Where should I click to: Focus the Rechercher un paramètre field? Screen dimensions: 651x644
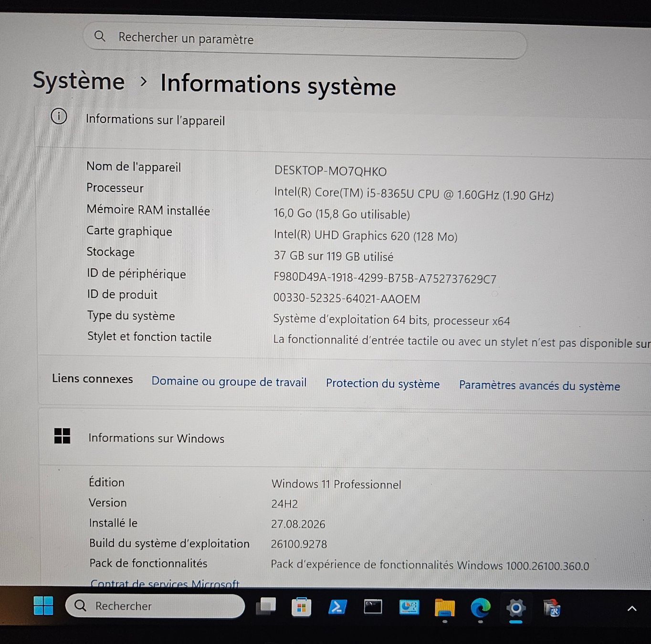tap(305, 41)
